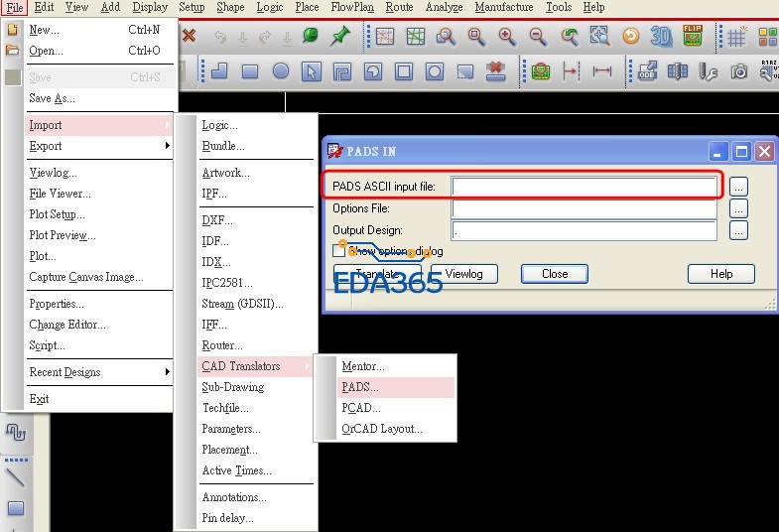The image size is (779, 532).
Task: Click the red X delete icon
Action: point(189,36)
